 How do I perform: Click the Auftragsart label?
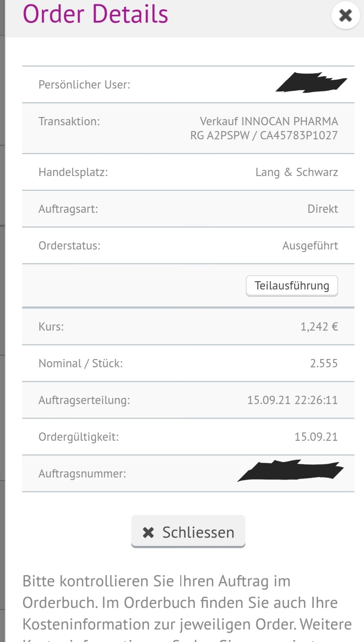pyautogui.click(x=68, y=209)
